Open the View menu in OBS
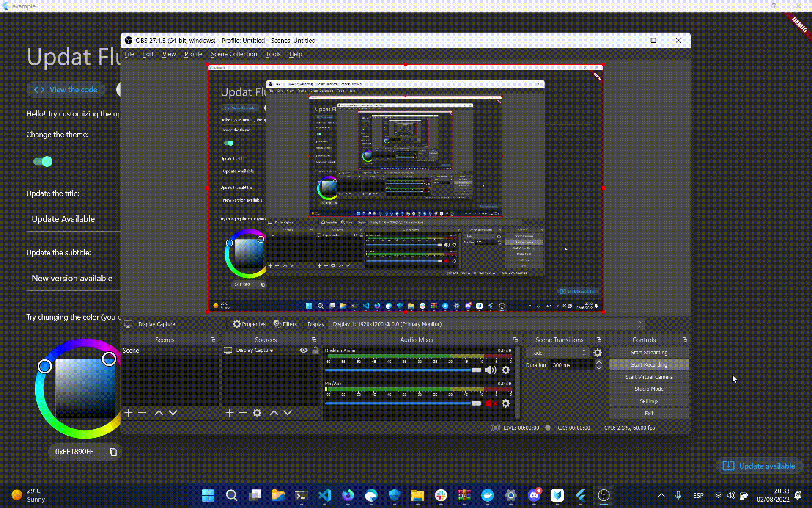Image resolution: width=812 pixels, height=508 pixels. click(169, 54)
